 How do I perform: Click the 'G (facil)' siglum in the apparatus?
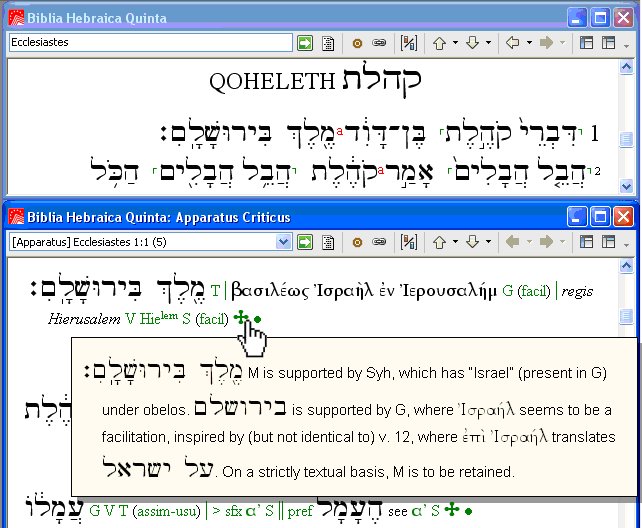point(526,291)
